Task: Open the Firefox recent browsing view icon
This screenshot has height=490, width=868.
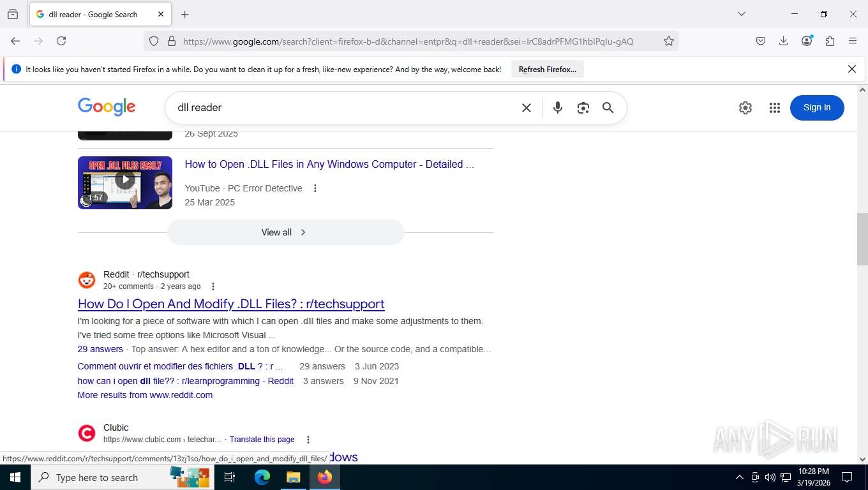Action: pyautogui.click(x=13, y=14)
